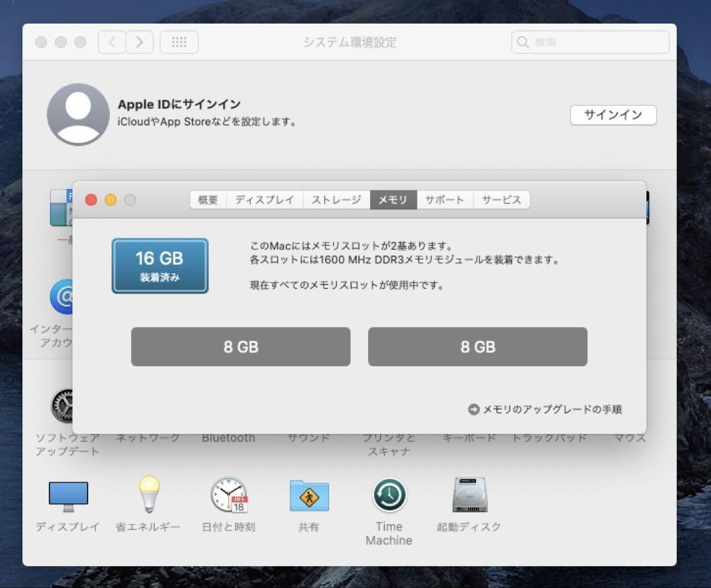The width and height of the screenshot is (711, 588).
Task: Select the メモリ tab
Action: pyautogui.click(x=393, y=200)
